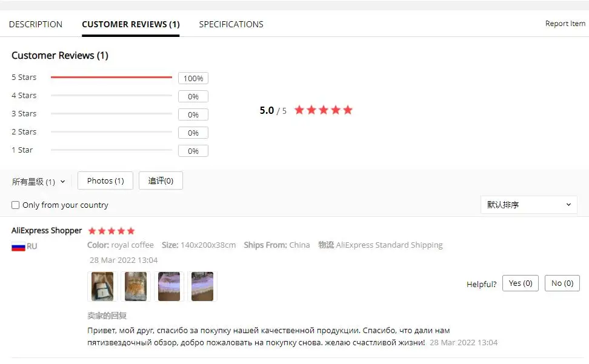Open the 默认排序 sort dropdown
Image resolution: width=589 pixels, height=364 pixels.
pyautogui.click(x=529, y=205)
